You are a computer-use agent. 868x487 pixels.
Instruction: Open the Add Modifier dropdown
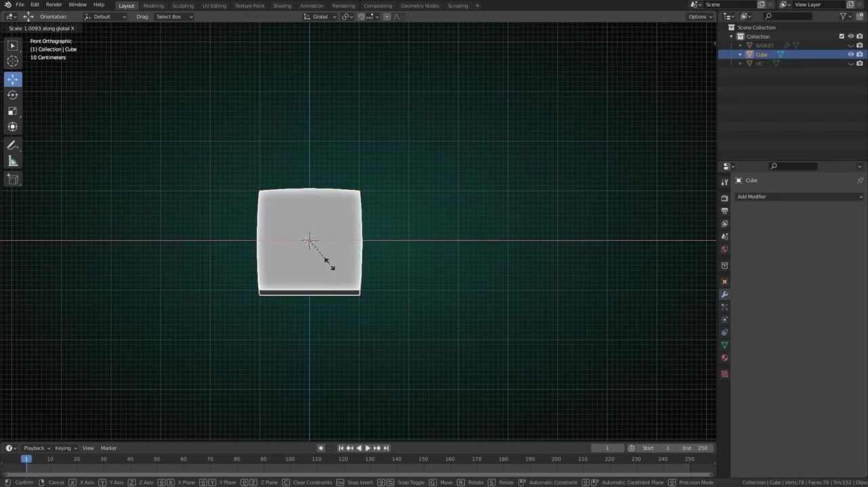tap(799, 197)
